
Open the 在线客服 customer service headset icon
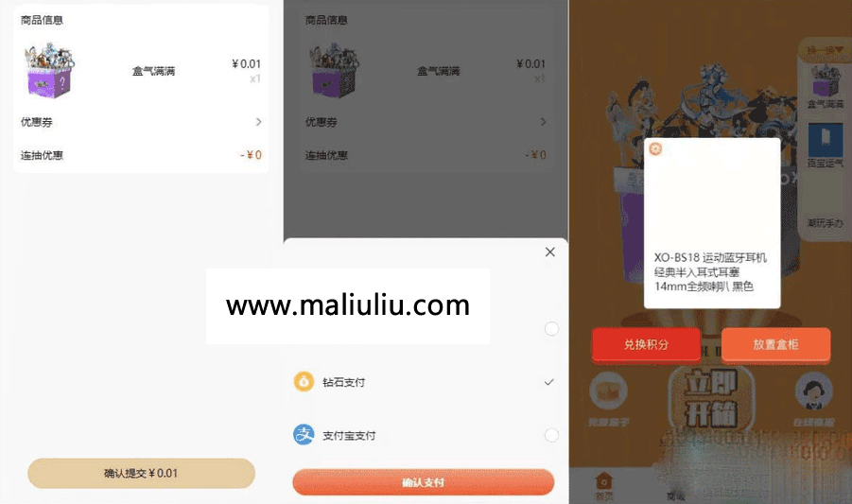point(813,391)
